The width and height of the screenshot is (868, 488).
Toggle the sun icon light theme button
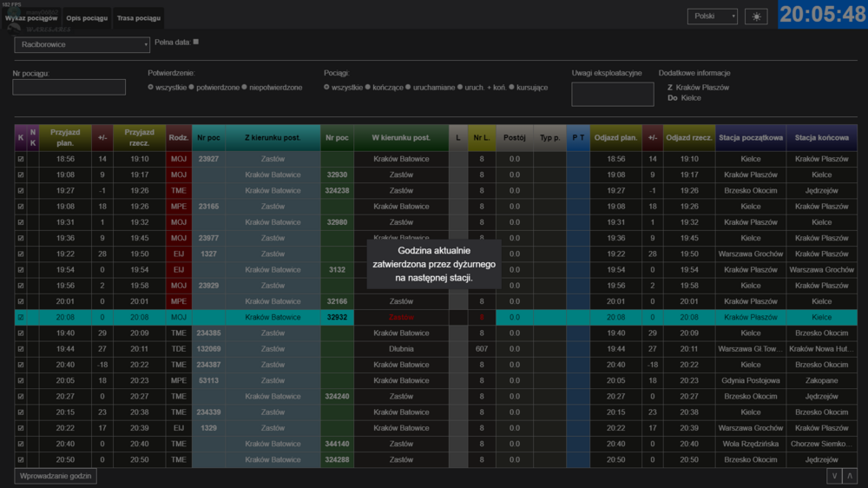pos(756,16)
